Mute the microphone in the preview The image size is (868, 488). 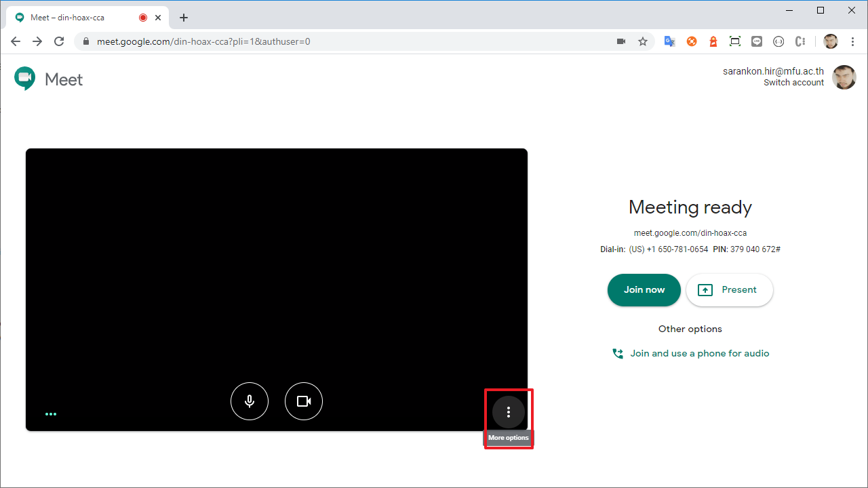point(250,401)
